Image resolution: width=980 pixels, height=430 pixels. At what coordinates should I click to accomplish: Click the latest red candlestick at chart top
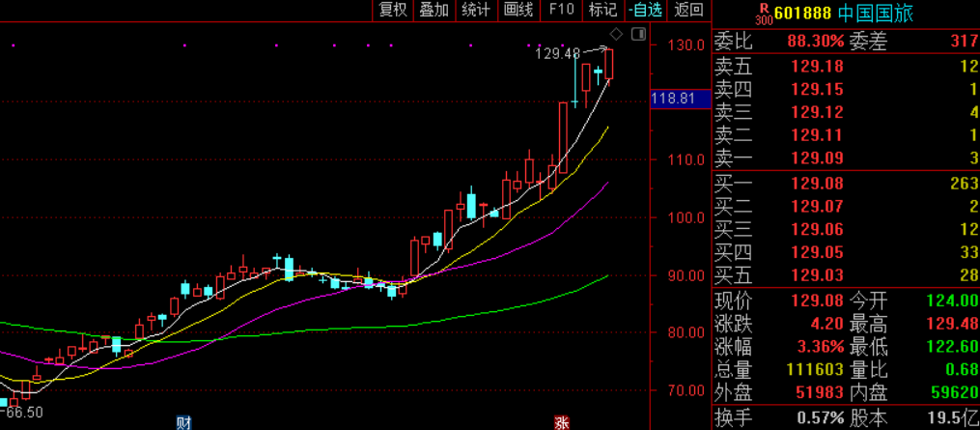(608, 64)
